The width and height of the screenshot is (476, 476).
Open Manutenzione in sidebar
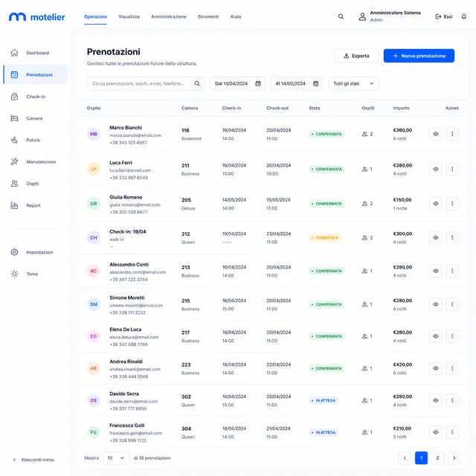(x=35, y=162)
